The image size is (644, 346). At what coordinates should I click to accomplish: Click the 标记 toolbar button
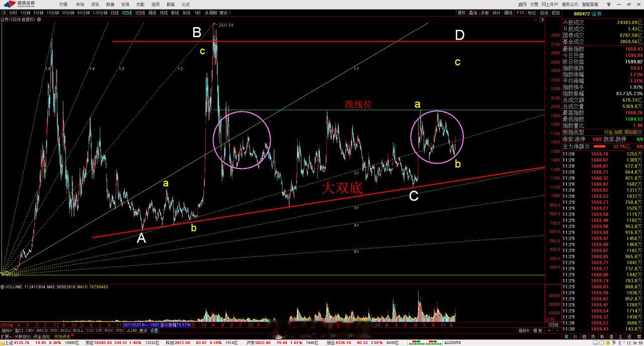pyautogui.click(x=532, y=13)
